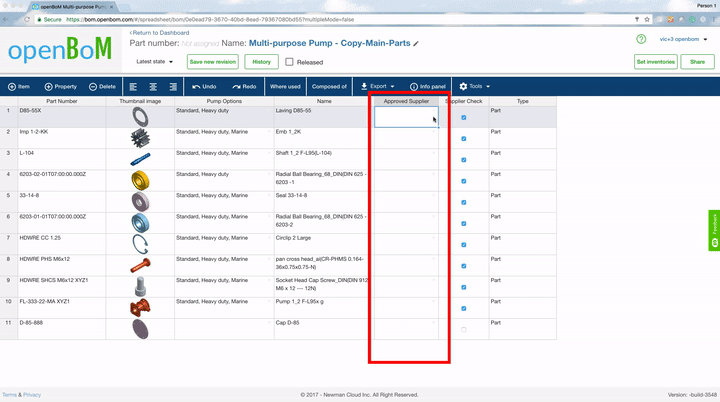Click the Undo button

pos(202,87)
